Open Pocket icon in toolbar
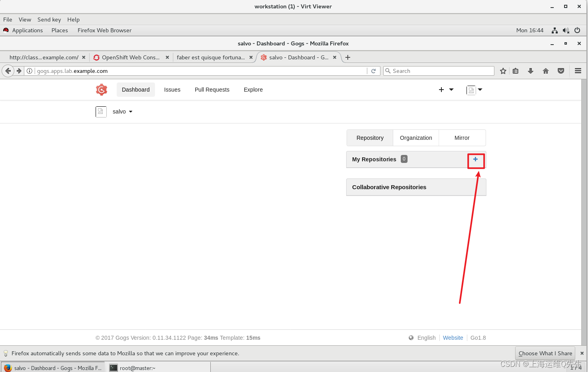 (x=561, y=71)
